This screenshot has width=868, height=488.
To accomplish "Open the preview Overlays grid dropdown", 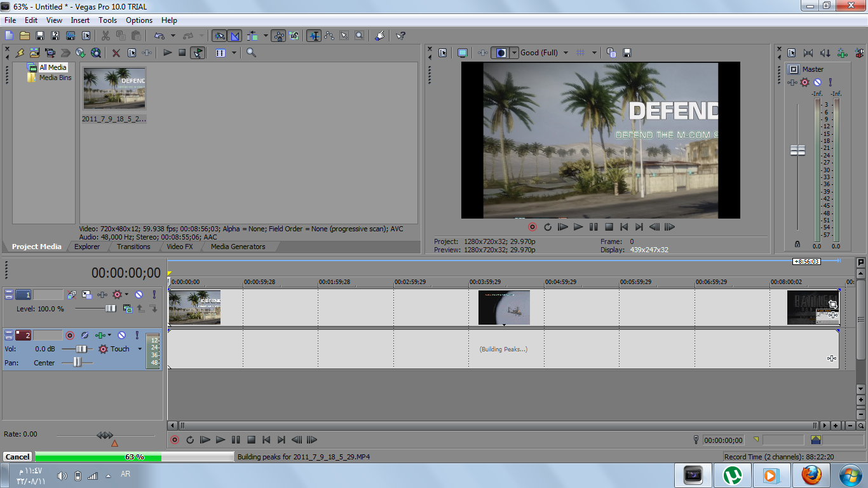I will 594,53.
